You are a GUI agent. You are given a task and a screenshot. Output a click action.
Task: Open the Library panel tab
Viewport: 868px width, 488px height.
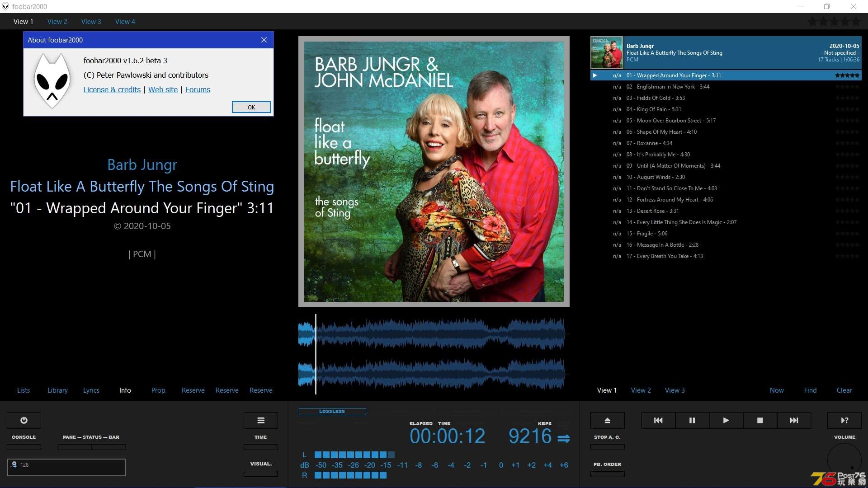pyautogui.click(x=57, y=390)
